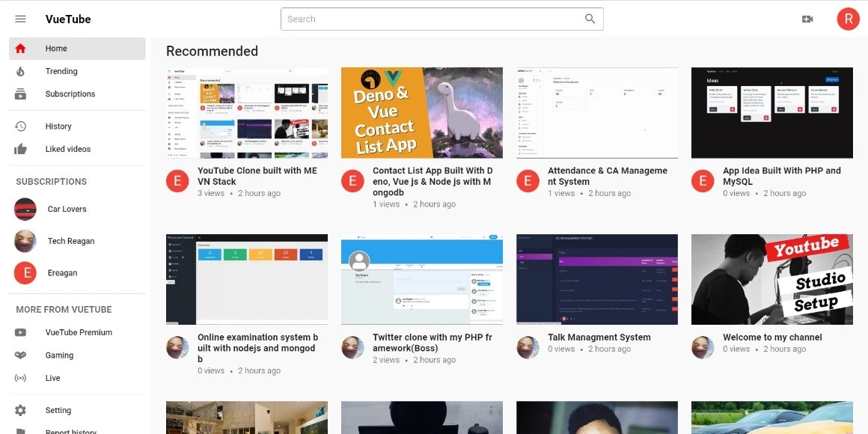Click channel avatar beside Welcome to my channel
The width and height of the screenshot is (868, 434).
tap(703, 348)
